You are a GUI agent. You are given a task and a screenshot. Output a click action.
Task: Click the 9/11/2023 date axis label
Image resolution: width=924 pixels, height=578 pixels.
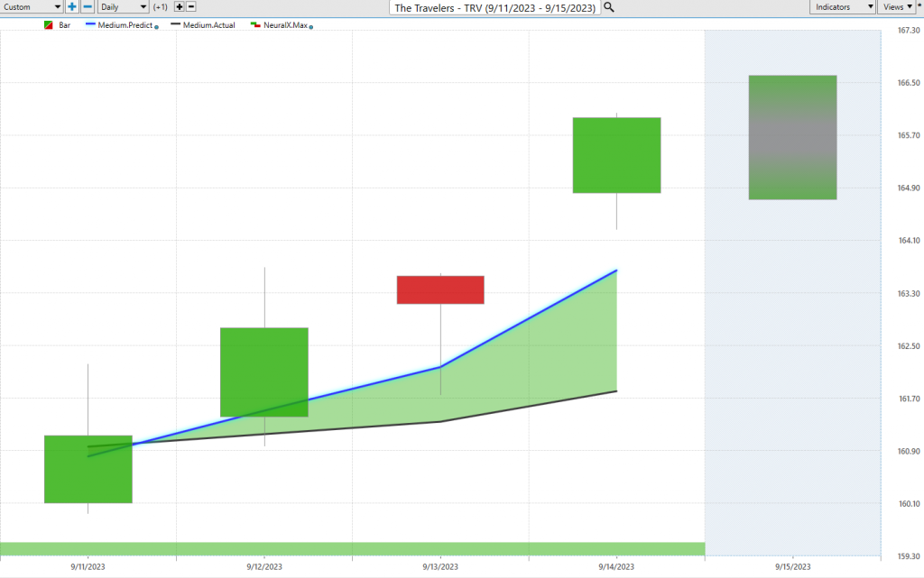(88, 567)
